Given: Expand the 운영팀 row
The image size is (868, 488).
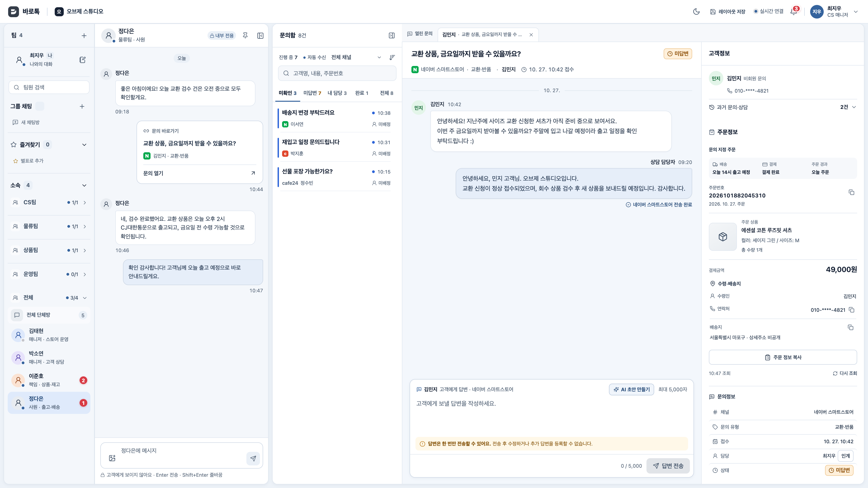Looking at the screenshot, I should coord(49,274).
